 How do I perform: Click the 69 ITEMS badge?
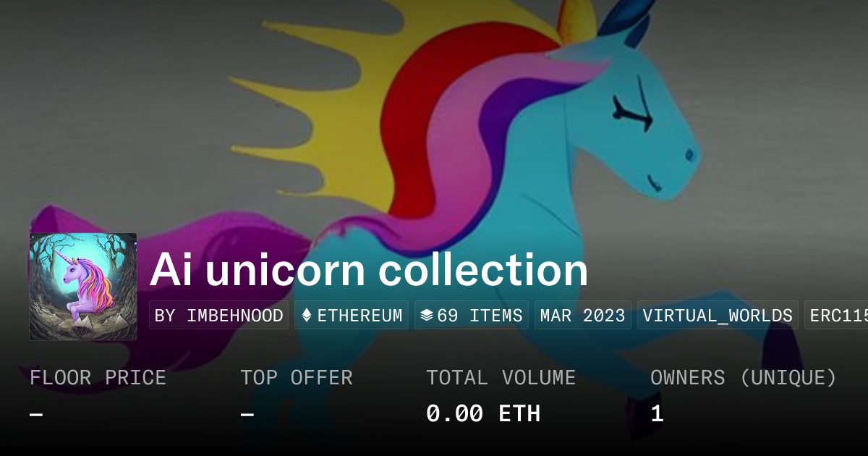pyautogui.click(x=472, y=316)
